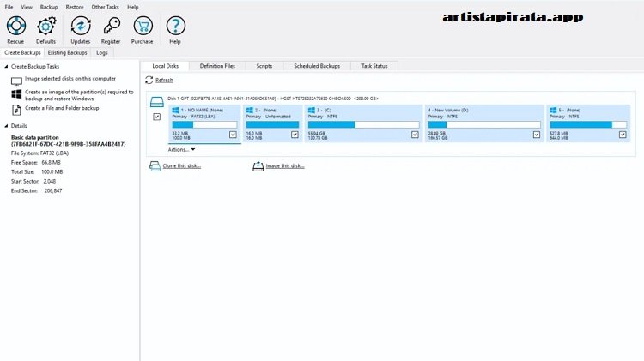
Task: Click usage bar of partition 5 NTFS
Action: pos(588,124)
